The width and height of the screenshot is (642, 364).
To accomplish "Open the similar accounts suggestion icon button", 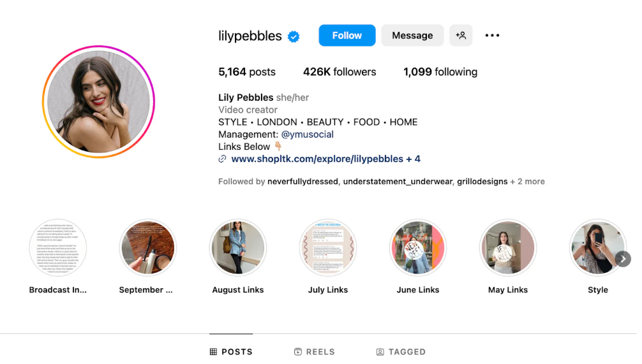I will tap(461, 36).
